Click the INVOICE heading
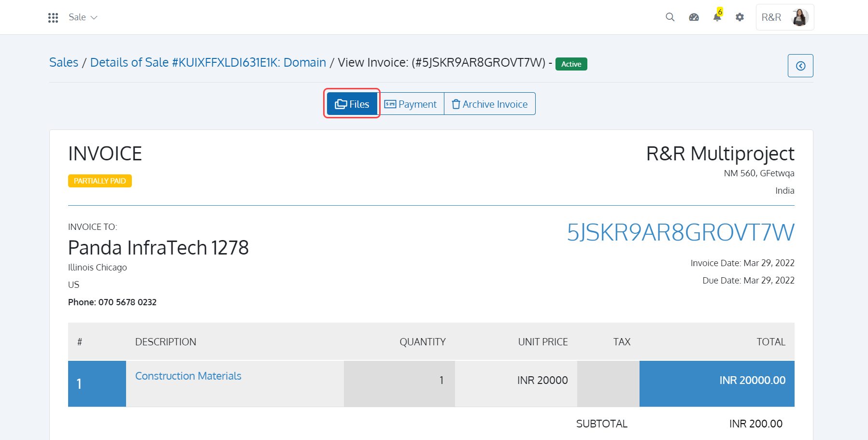The width and height of the screenshot is (868, 440). pyautogui.click(x=105, y=154)
